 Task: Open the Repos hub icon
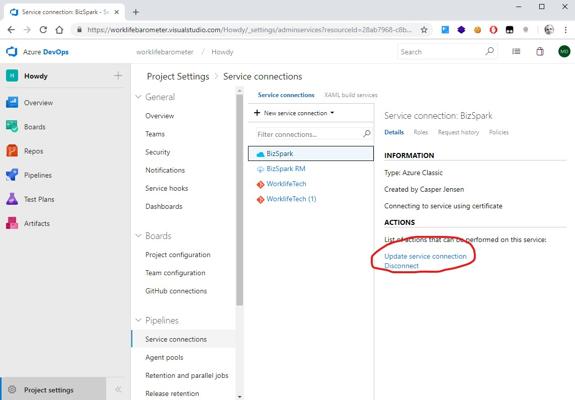12,151
